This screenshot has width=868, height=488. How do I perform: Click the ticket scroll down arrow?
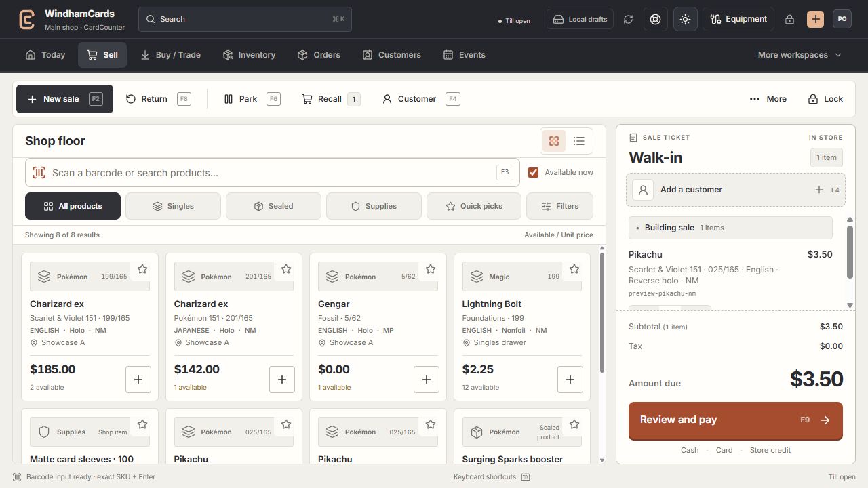850,306
